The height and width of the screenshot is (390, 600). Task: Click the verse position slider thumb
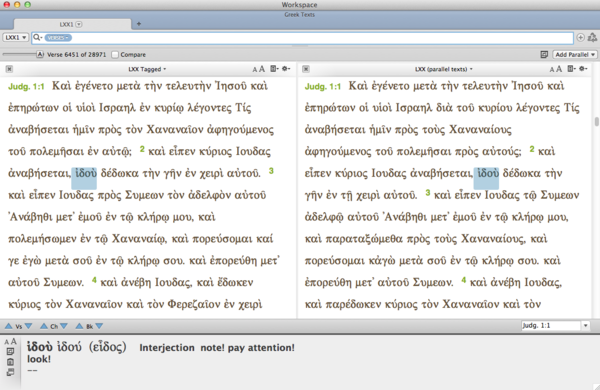click(40, 54)
